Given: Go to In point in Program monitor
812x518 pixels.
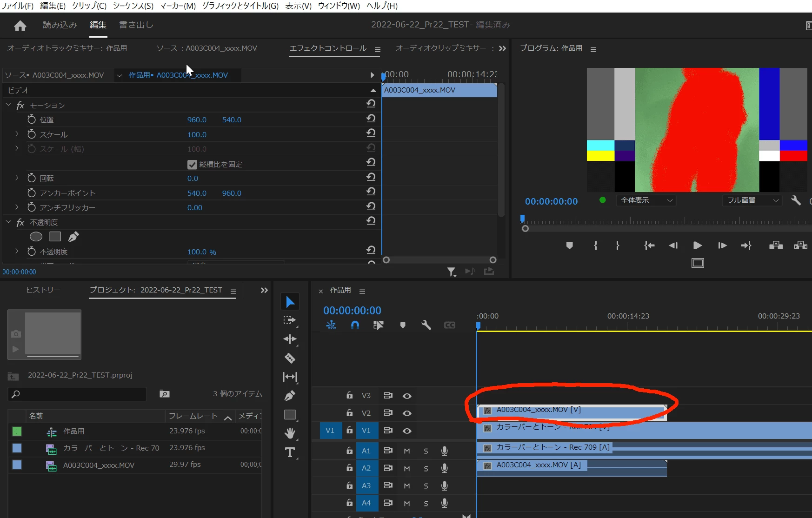Looking at the screenshot, I should pyautogui.click(x=649, y=246).
